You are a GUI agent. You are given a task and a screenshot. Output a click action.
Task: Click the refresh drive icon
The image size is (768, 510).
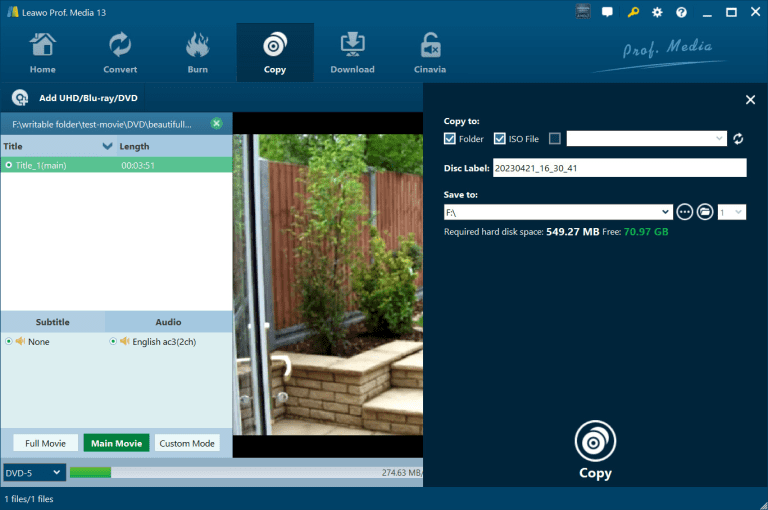[739, 139]
